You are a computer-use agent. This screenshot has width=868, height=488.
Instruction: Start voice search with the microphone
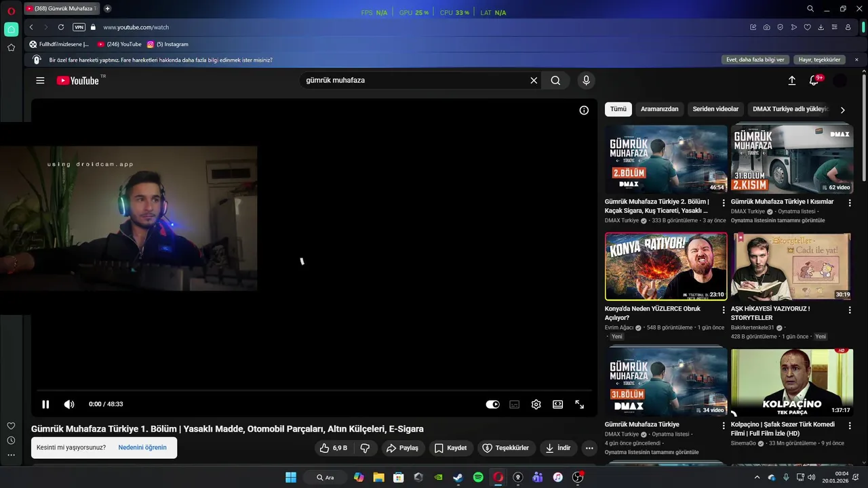click(x=586, y=81)
